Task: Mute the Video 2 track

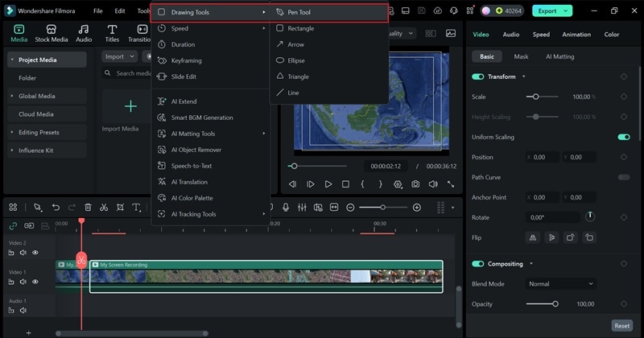Action: pos(23,253)
